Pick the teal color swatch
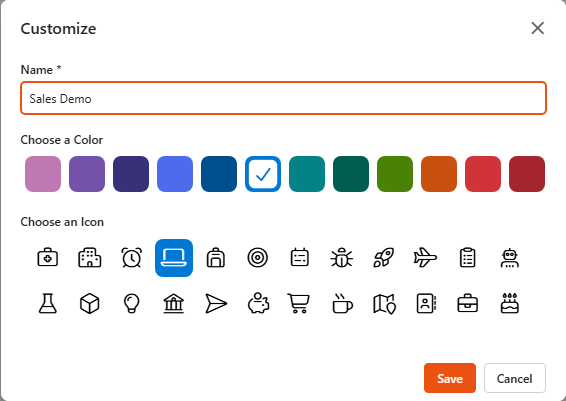This screenshot has height=401, width=566. 307,174
